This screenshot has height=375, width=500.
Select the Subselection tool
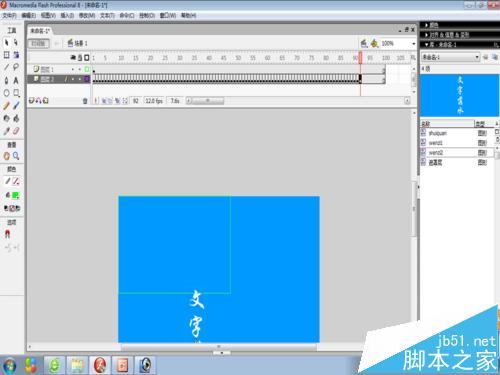tap(16, 43)
